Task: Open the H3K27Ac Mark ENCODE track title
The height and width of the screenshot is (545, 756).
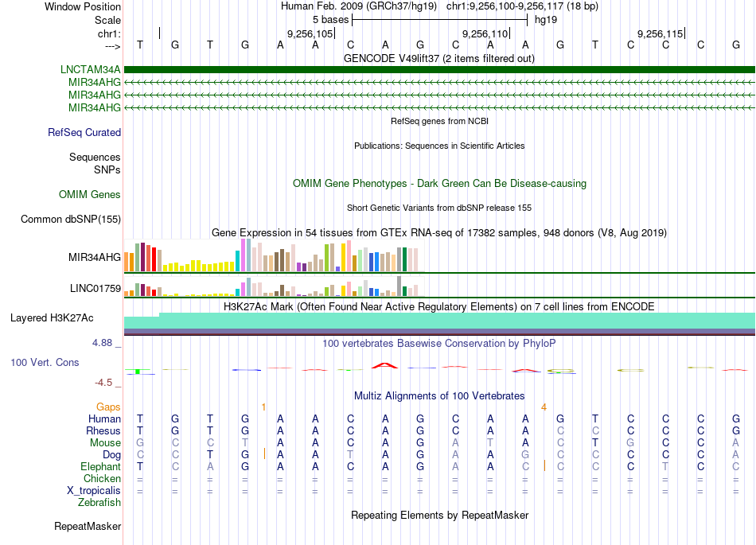Action: 439,307
